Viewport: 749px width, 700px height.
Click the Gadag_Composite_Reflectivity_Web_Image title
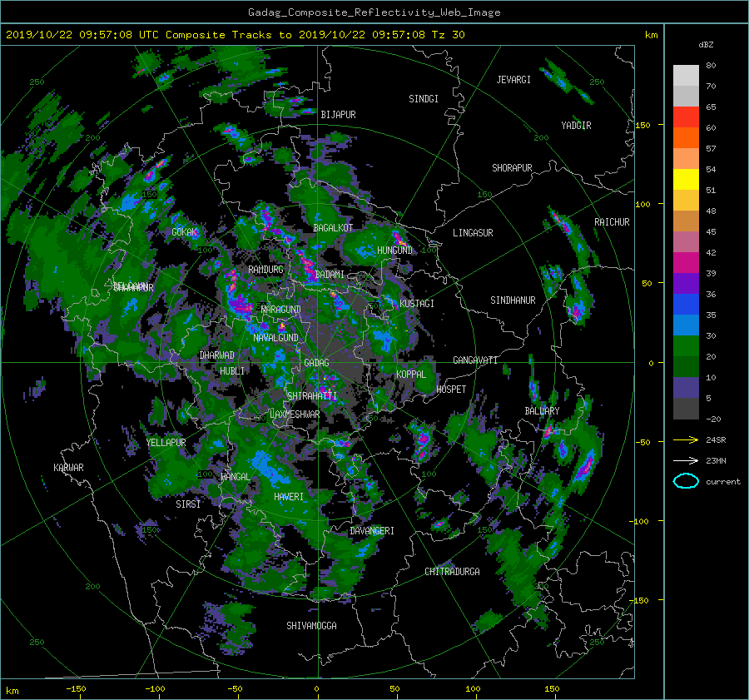[374, 12]
